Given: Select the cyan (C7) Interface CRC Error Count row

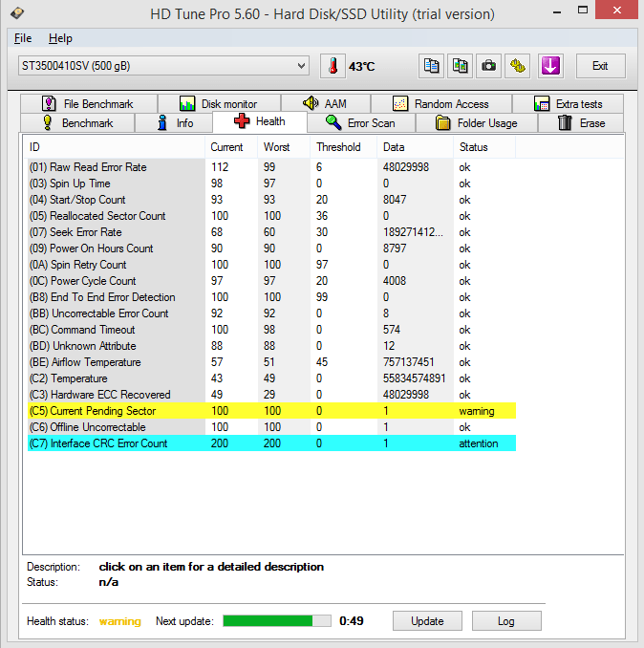Looking at the screenshot, I should [271, 443].
